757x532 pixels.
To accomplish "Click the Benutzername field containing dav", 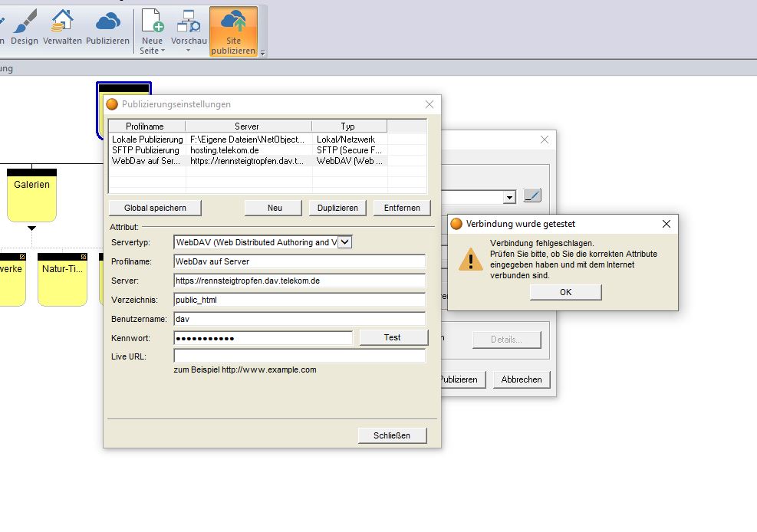I will 299,318.
